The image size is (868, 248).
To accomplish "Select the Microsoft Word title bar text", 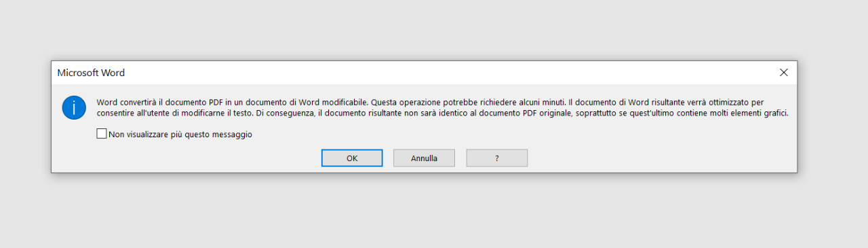I will pyautogui.click(x=91, y=73).
